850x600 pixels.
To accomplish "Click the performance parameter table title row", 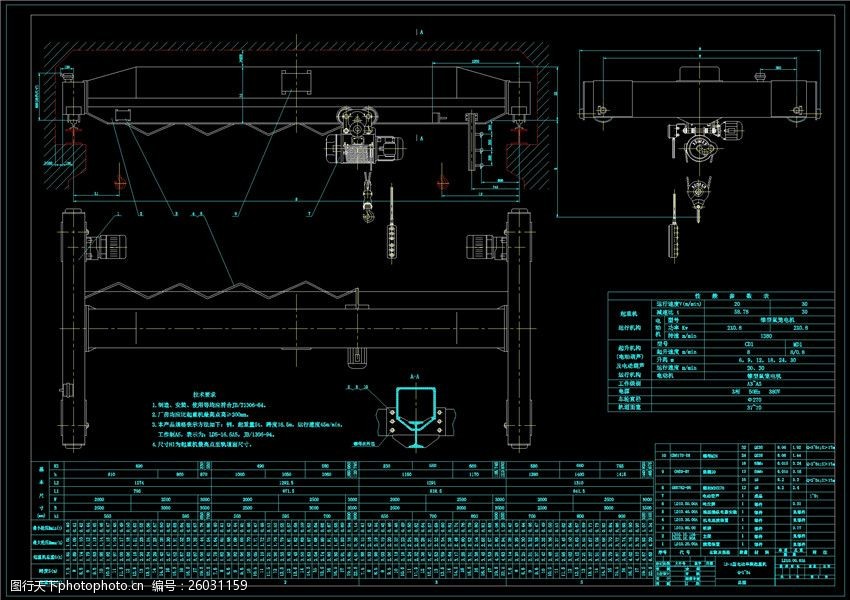I will (x=721, y=296).
